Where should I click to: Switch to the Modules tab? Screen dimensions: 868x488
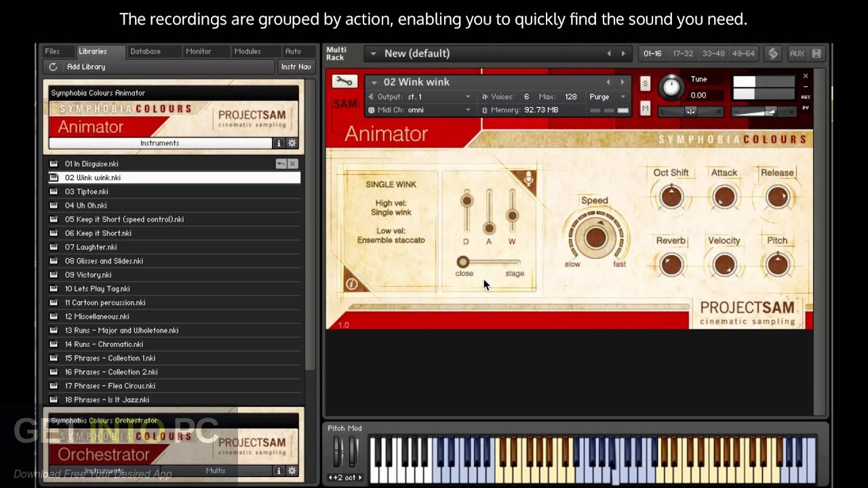248,52
